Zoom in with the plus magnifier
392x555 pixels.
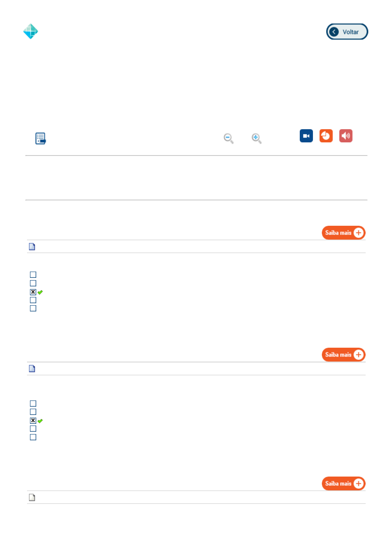tap(256, 138)
